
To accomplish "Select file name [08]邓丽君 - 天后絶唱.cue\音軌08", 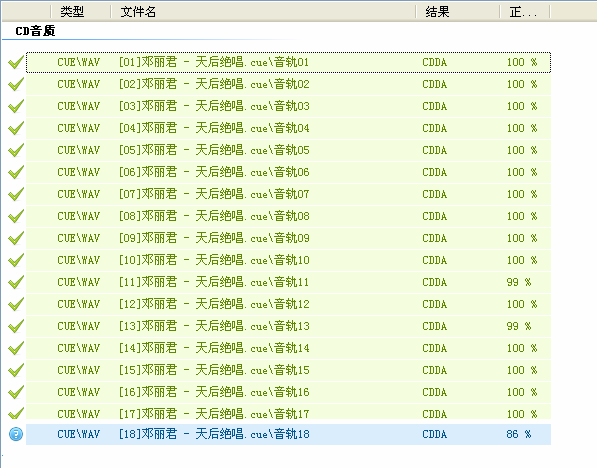I will (214, 217).
